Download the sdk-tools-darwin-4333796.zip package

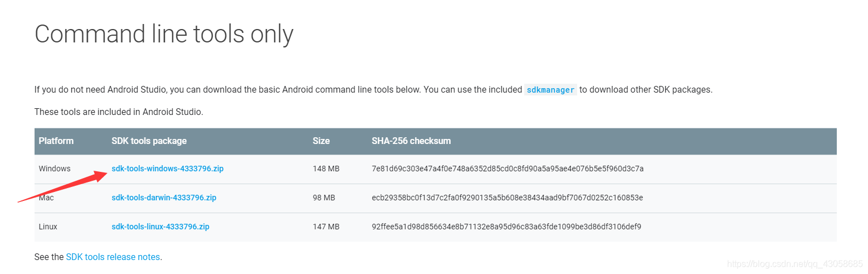(164, 198)
